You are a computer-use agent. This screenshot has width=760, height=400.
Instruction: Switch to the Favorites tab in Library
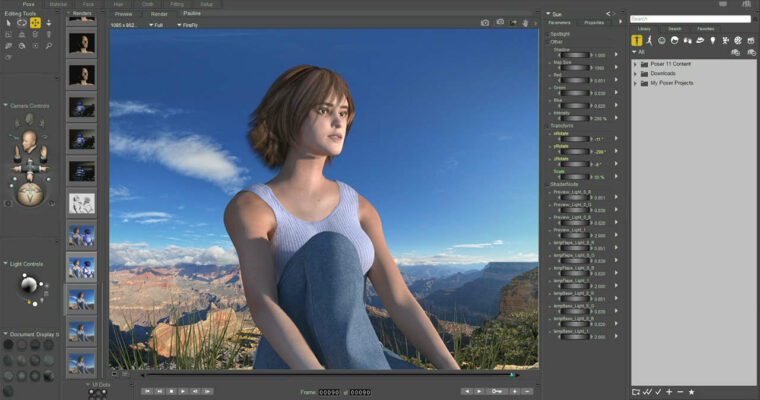[705, 29]
